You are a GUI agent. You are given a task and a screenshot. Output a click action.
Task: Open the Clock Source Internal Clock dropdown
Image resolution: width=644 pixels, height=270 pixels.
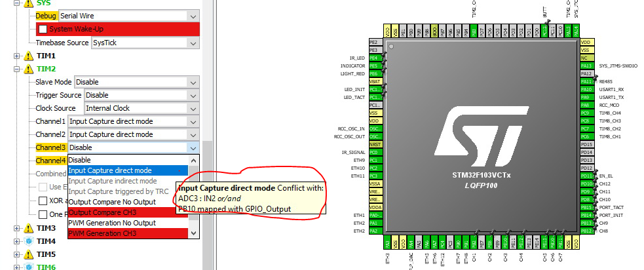click(142, 109)
